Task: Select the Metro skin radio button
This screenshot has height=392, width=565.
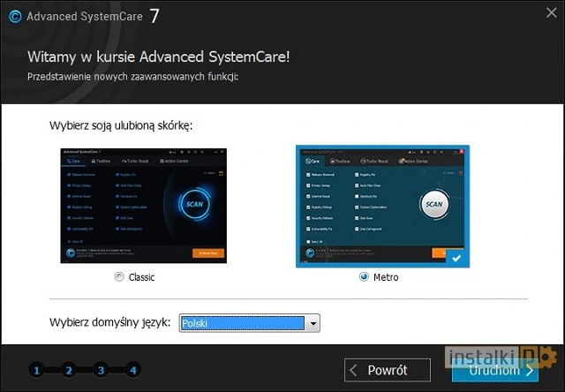Action: pyautogui.click(x=364, y=276)
